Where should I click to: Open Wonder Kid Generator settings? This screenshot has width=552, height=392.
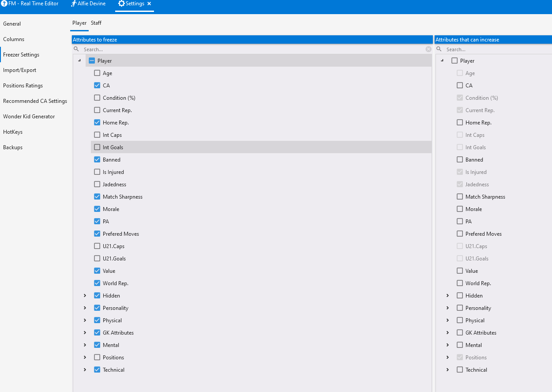(x=29, y=117)
